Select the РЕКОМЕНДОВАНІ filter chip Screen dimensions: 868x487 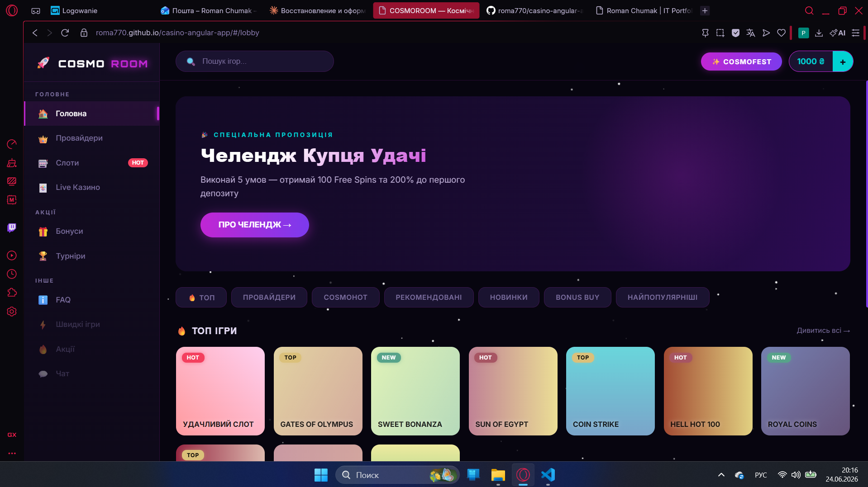coord(429,298)
